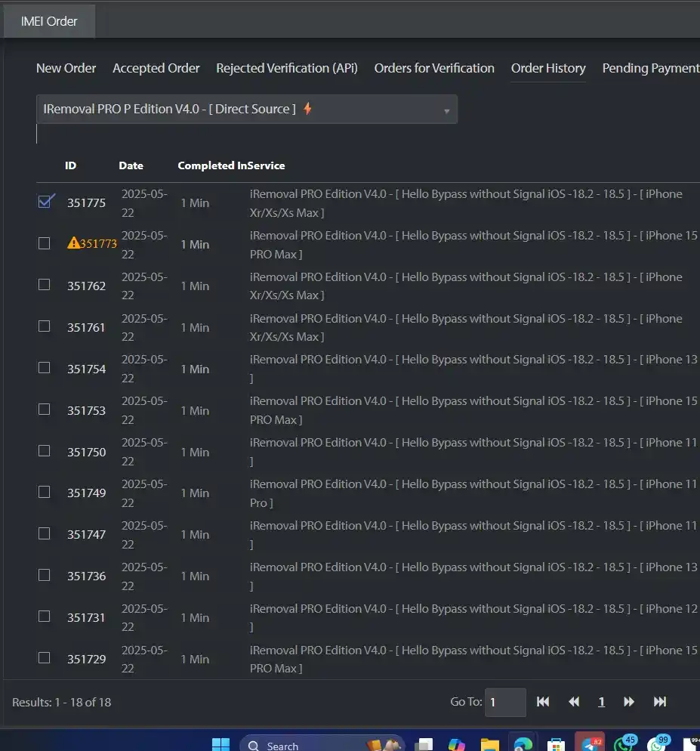Viewport: 700px width, 751px height.
Task: Click order ID 351736
Action: (86, 576)
